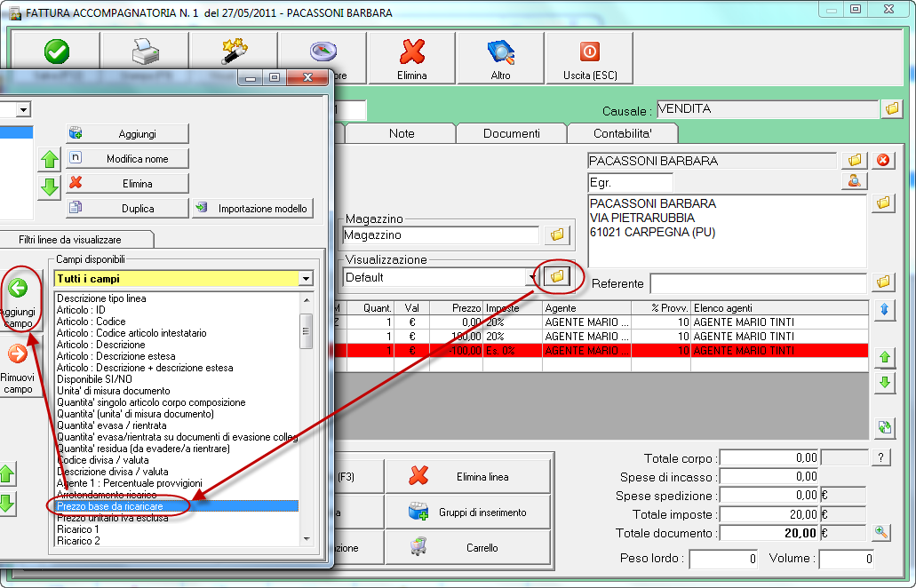Viewport: 916px width, 588px height.
Task: Select 'Articolo : ID' in the field list
Action: coord(81,310)
